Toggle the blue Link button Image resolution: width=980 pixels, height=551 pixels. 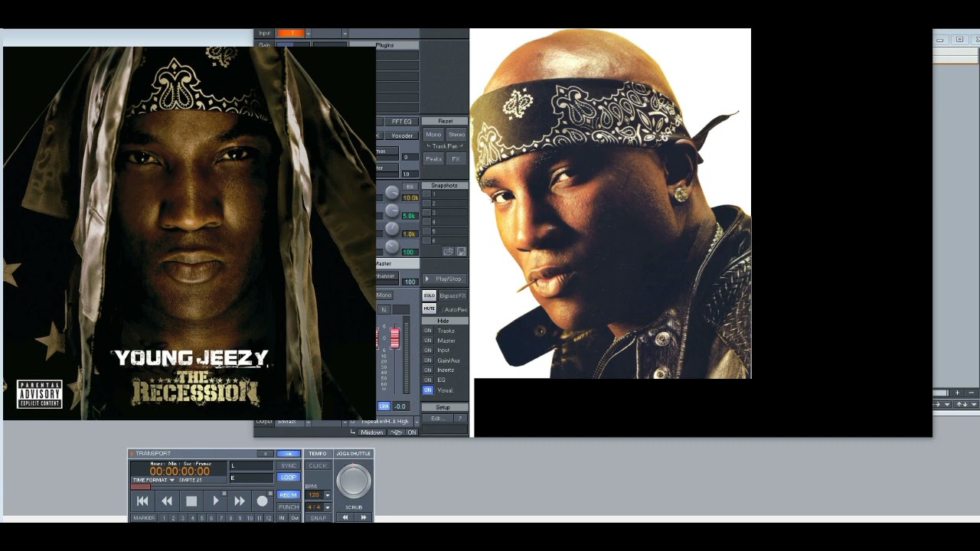click(384, 406)
